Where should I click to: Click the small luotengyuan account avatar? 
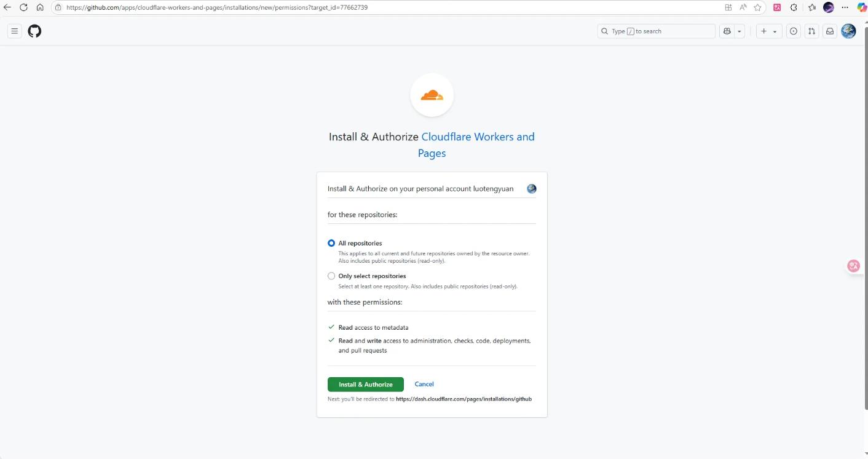click(x=532, y=189)
